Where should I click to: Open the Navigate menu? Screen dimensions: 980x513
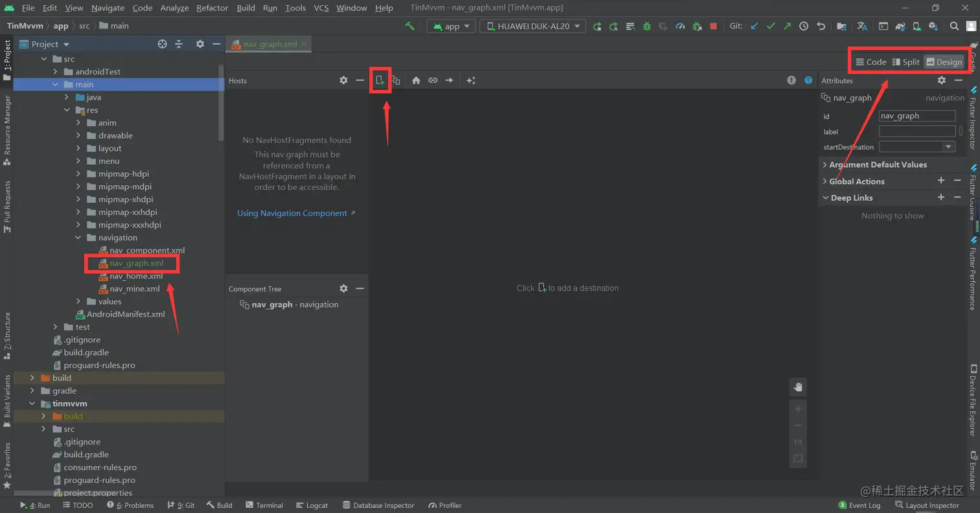108,8
